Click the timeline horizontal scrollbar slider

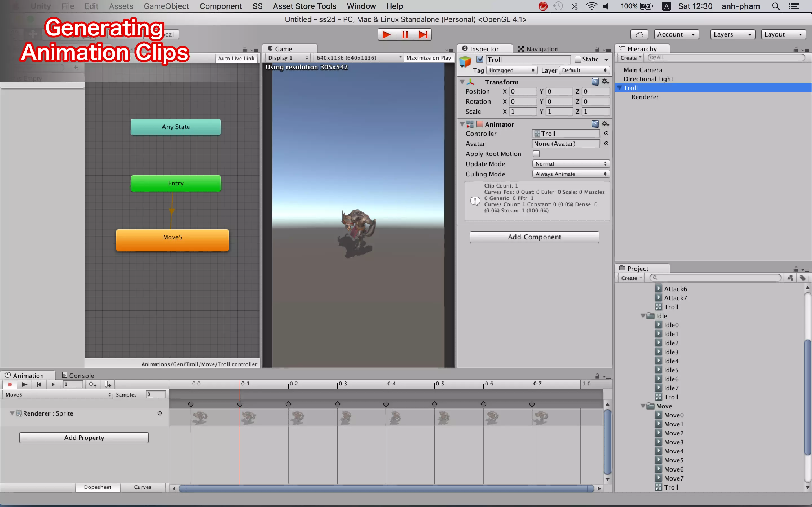point(387,488)
